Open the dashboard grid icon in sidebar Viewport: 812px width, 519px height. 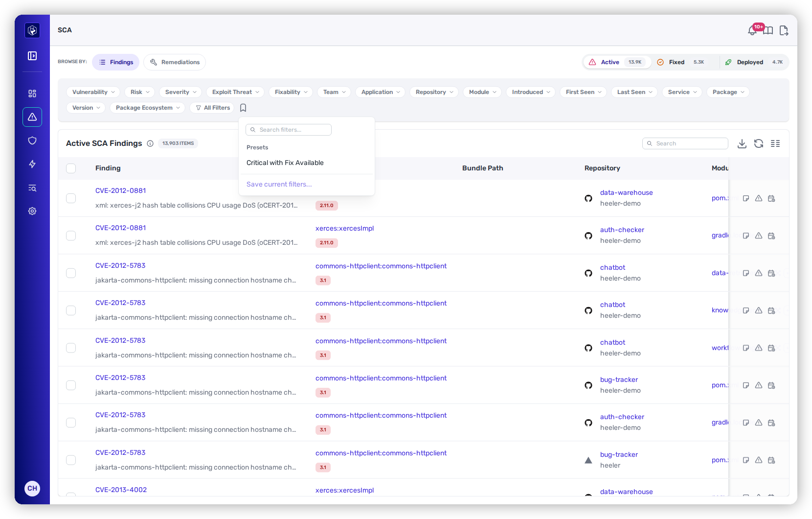click(x=32, y=94)
